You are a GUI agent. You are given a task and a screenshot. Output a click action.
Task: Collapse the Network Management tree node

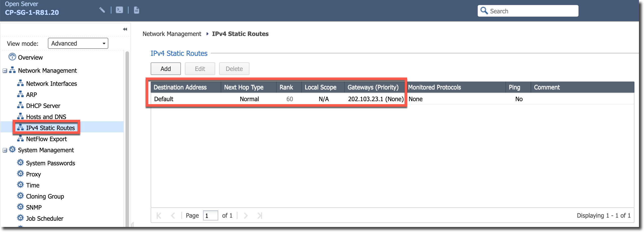[5, 71]
